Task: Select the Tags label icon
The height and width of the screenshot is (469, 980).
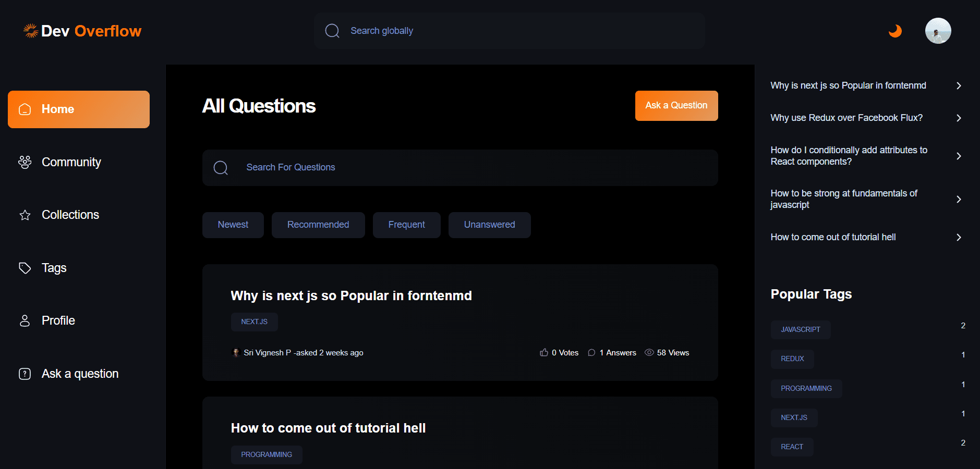Action: [25, 268]
